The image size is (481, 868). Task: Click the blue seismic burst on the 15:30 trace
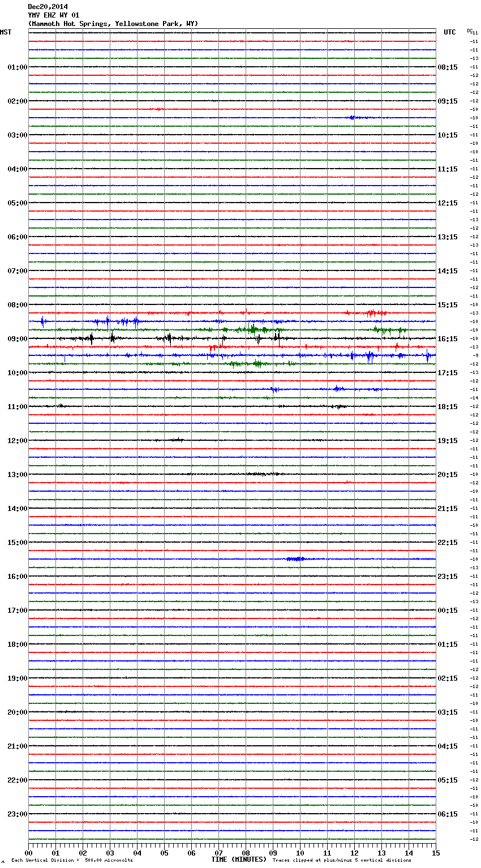click(296, 559)
